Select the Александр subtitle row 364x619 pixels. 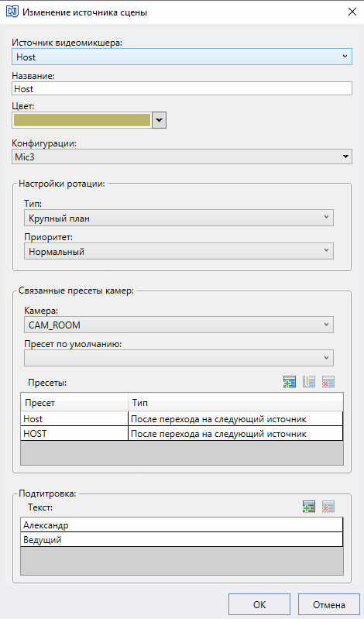(181, 525)
